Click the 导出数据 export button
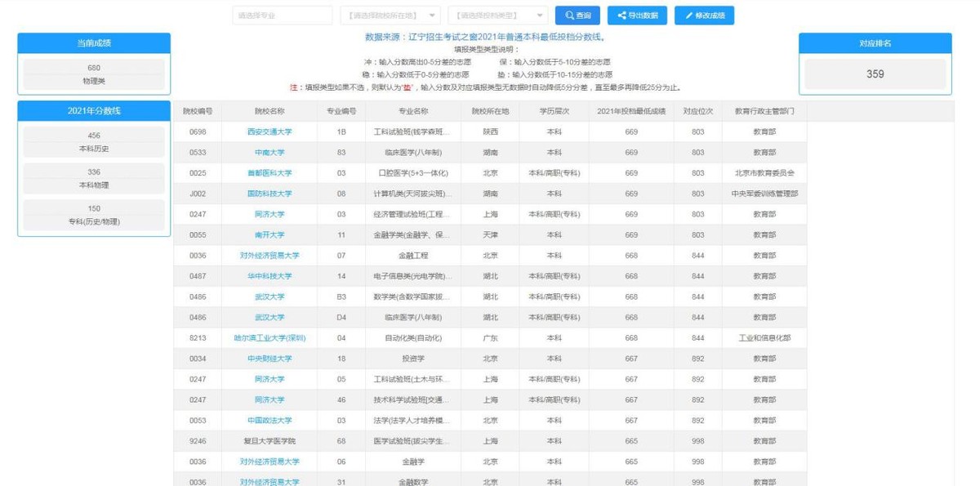Image resolution: width=980 pixels, height=486 pixels. (638, 15)
